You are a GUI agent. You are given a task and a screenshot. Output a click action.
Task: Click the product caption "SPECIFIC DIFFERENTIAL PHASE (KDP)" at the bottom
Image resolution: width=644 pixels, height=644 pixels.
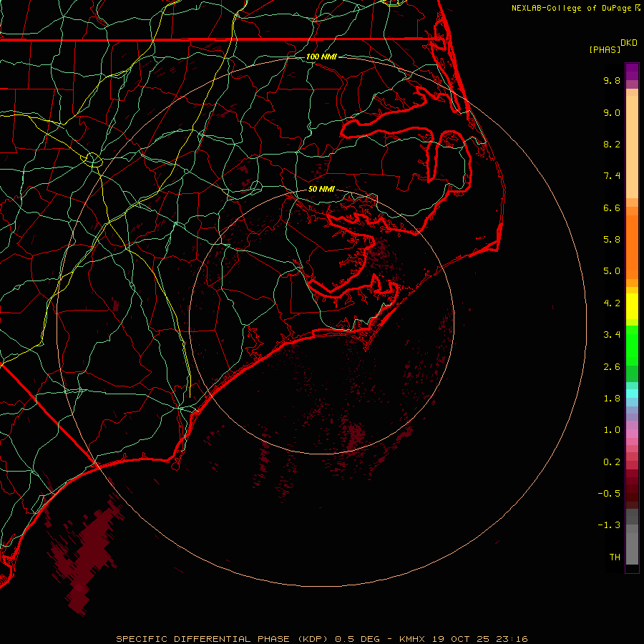223,639
